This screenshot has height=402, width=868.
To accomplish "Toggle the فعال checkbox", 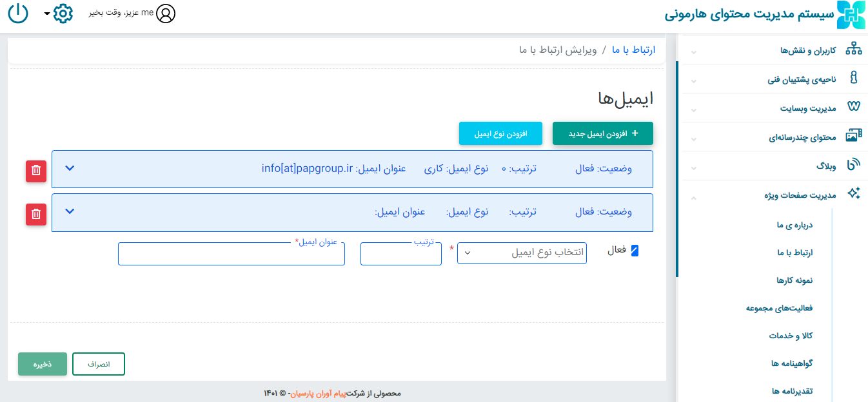I will (x=635, y=251).
